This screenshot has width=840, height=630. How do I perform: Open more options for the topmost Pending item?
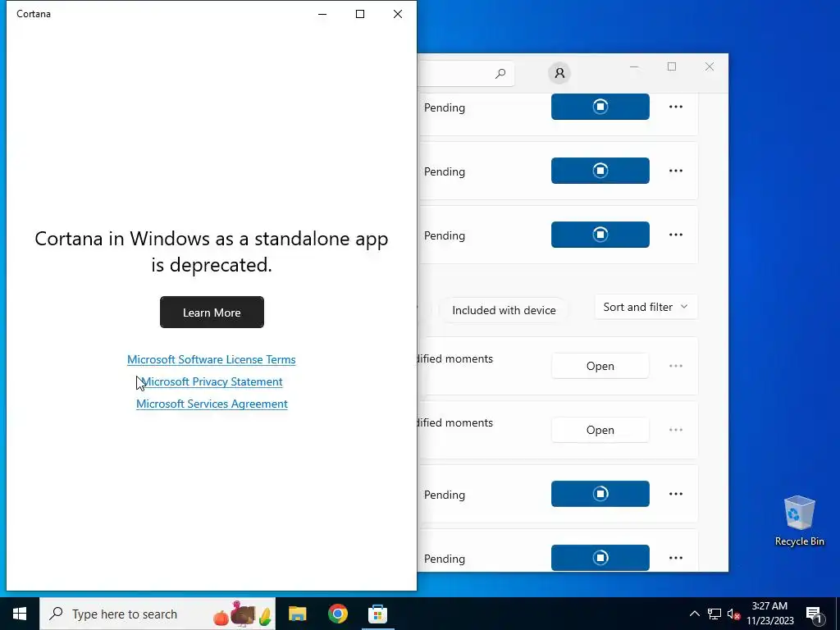pos(676,107)
